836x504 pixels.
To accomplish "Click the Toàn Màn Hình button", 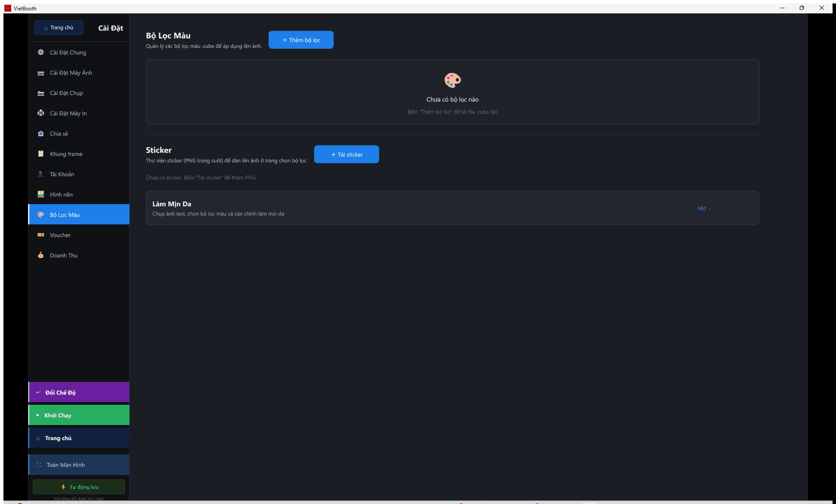I will coord(79,465).
